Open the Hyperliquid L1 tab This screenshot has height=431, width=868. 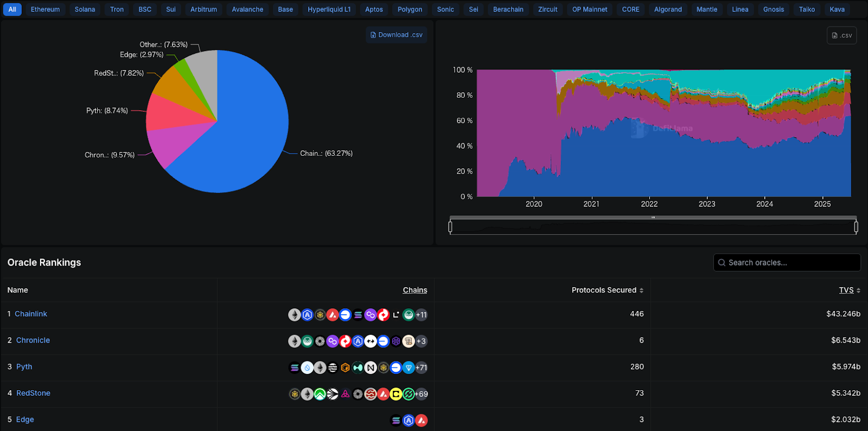[x=329, y=9]
